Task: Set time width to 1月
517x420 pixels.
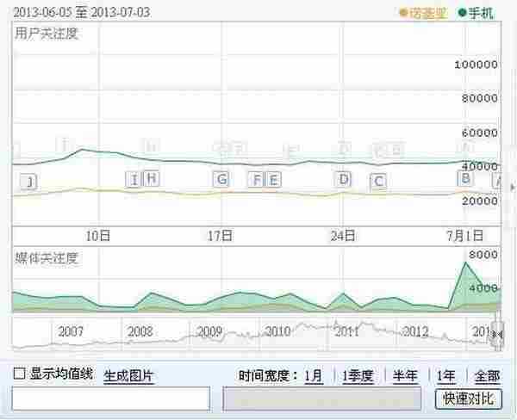Action: click(314, 375)
